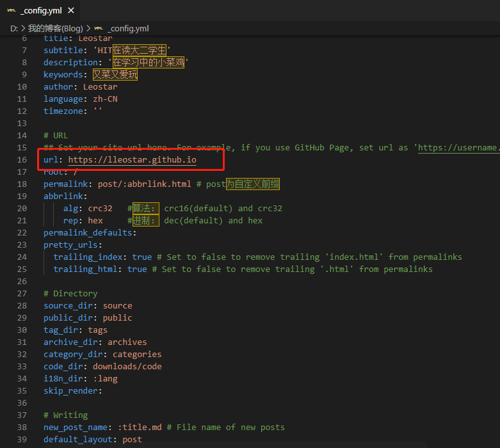Screen dimensions: 500x448
Task: Click the abbrlink key on line 19
Action: [63, 196]
